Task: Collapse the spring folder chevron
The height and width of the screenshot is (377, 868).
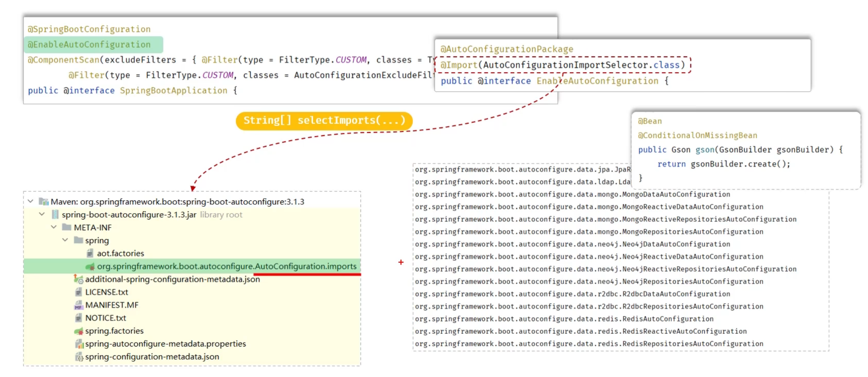Action: click(65, 240)
